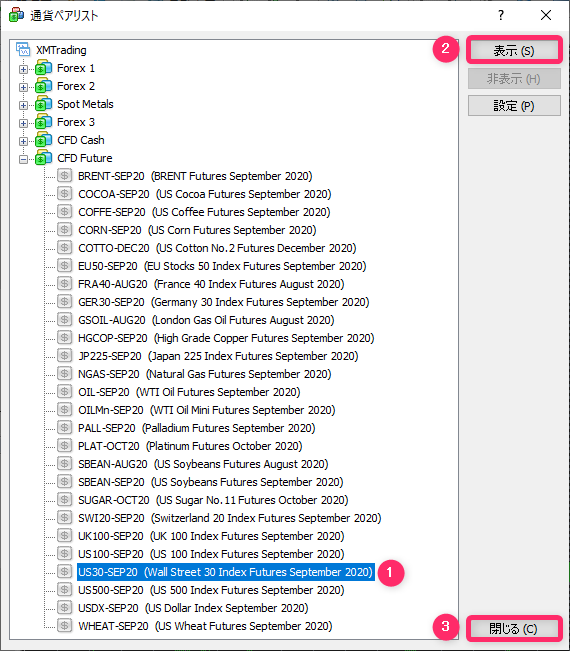Viewport: 570px width, 651px height.
Task: Select PLAT-OCT20 Platinum Futures row
Action: click(x=190, y=446)
